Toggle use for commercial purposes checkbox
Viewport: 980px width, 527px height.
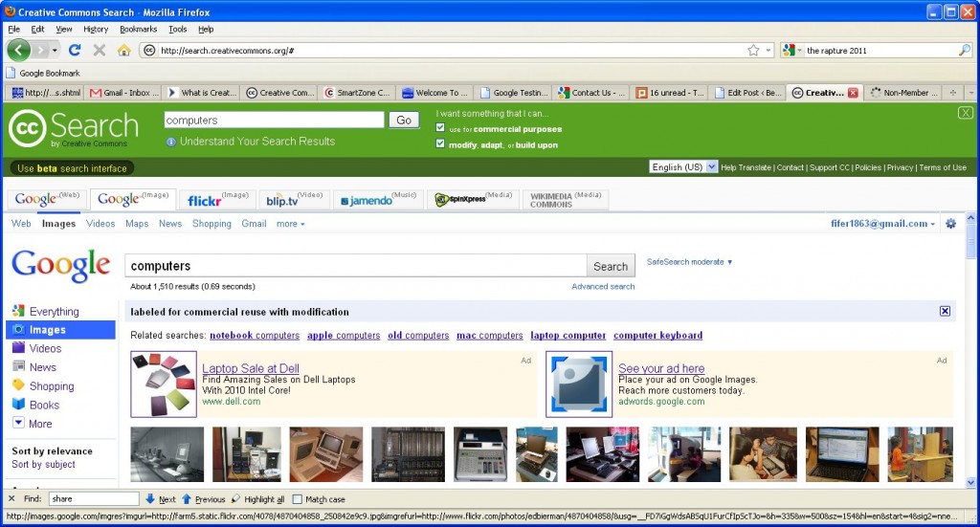[x=440, y=128]
